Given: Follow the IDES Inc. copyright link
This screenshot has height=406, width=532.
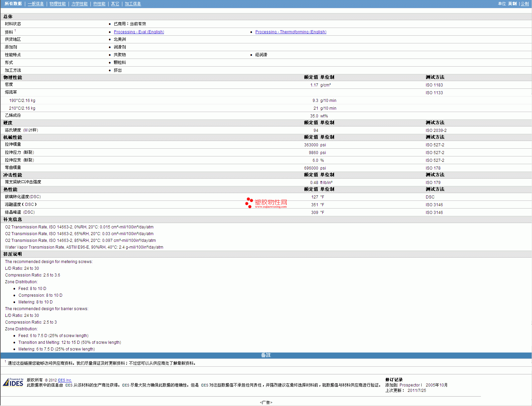Looking at the screenshot, I should pos(65,380).
